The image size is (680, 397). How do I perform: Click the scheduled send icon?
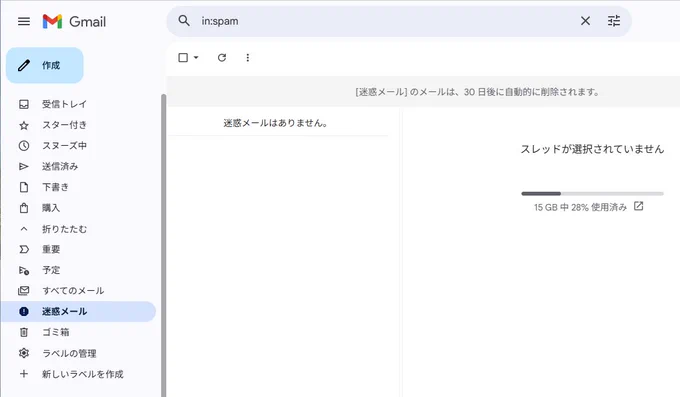point(24,270)
